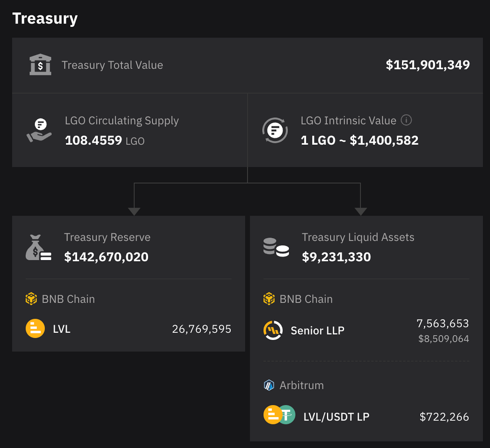Click the Treasury Total Value bank icon
Viewport: 490px width, 448px height.
[40, 65]
